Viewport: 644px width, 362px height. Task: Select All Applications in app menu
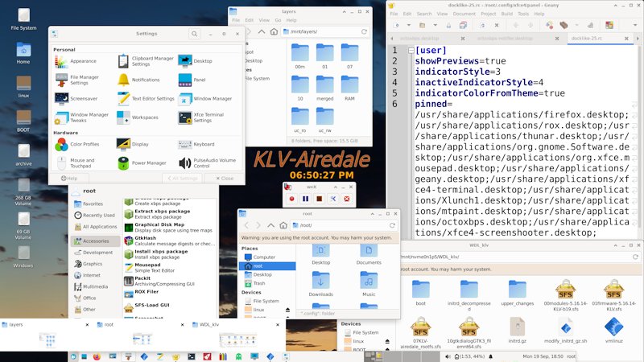tap(96, 227)
